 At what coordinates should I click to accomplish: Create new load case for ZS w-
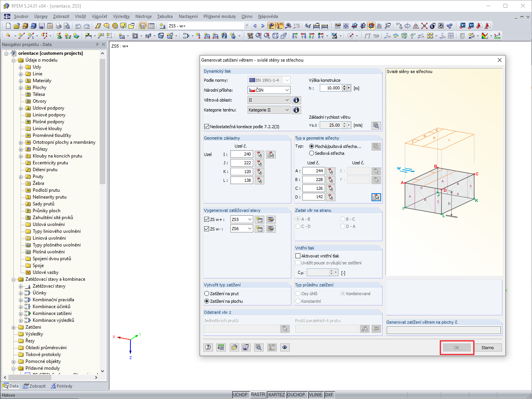coord(259,229)
